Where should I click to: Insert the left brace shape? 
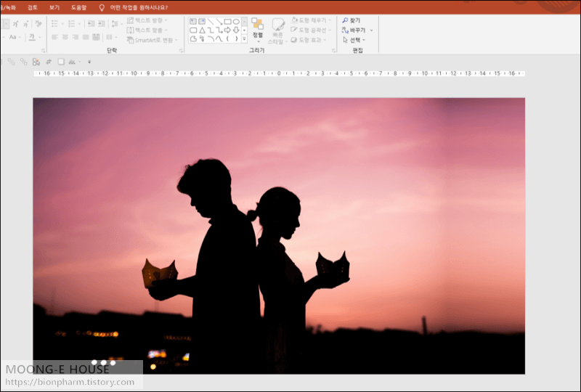(227, 38)
